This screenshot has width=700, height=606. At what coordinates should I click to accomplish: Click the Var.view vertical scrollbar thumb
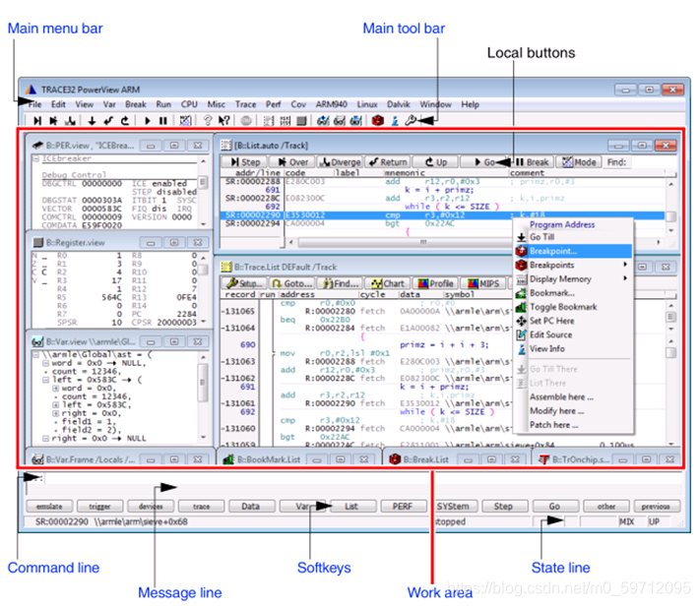[203, 383]
